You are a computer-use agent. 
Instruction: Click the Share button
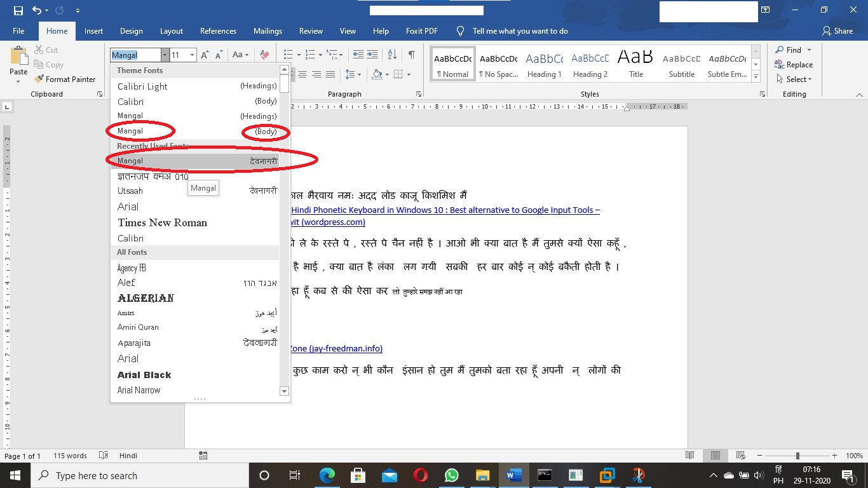click(x=837, y=30)
